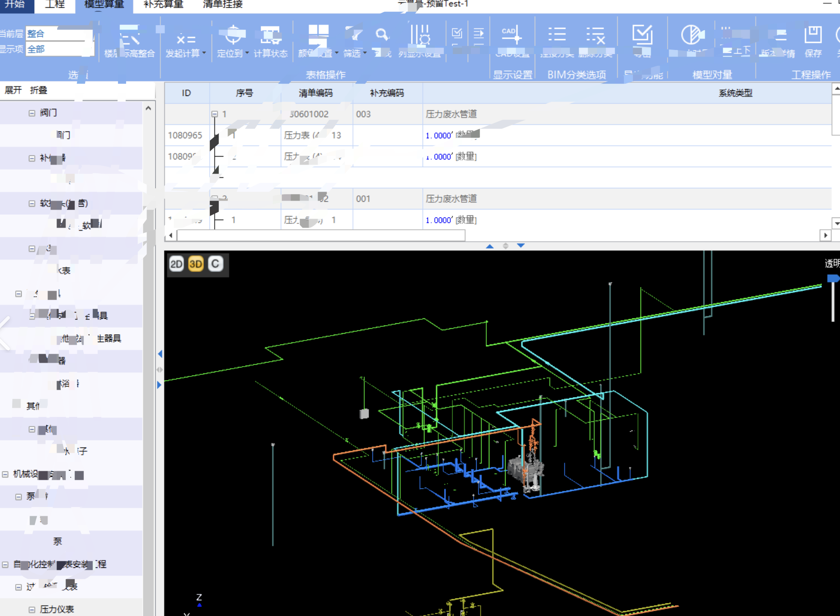840x616 pixels.
Task: Click the 序号 column header
Action: tap(244, 93)
